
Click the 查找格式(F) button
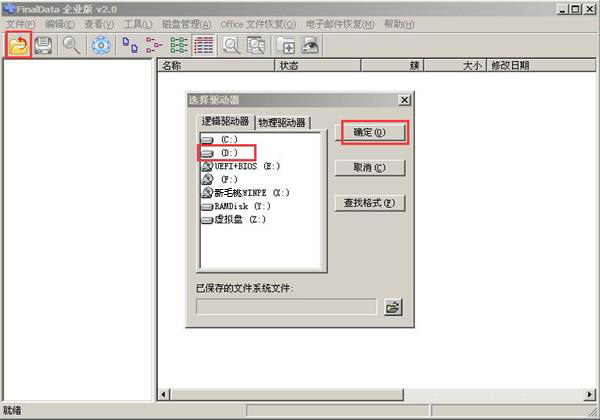point(370,203)
